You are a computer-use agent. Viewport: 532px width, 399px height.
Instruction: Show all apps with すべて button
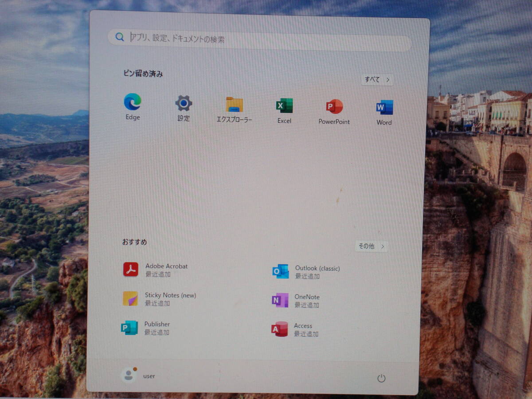pyautogui.click(x=377, y=80)
